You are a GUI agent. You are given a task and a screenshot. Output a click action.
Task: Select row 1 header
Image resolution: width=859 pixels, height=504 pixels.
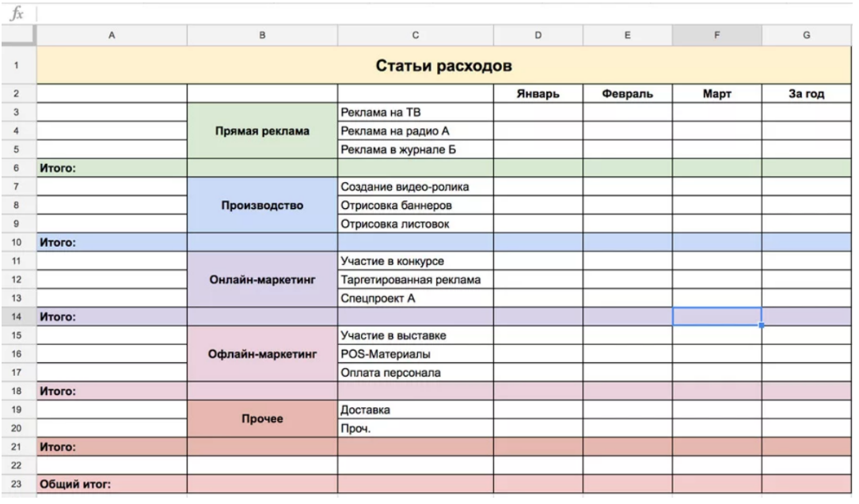click(17, 65)
